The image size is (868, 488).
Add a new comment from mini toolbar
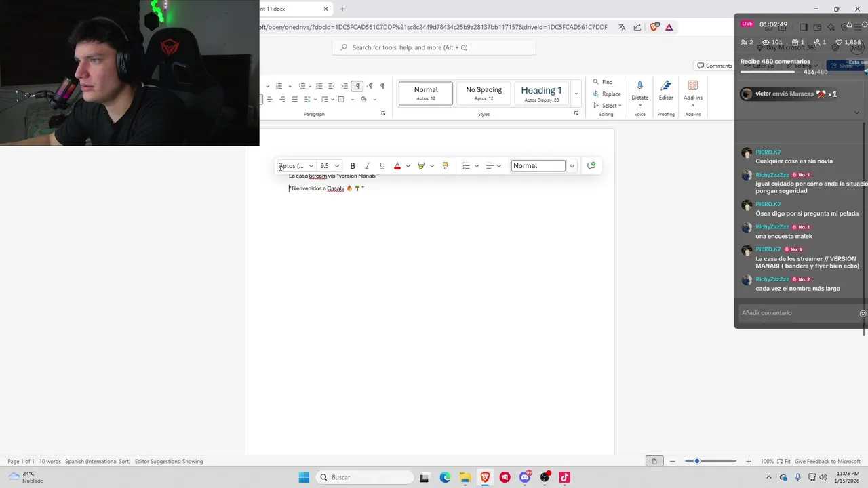click(591, 166)
